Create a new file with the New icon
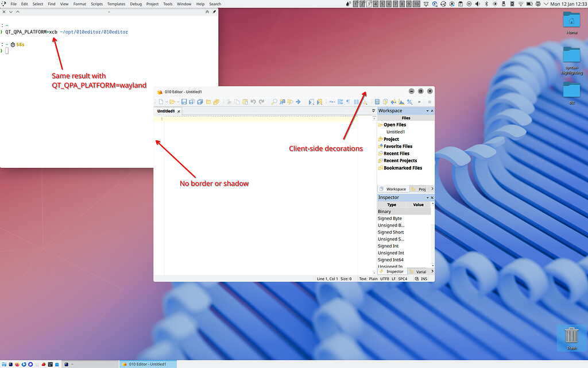This screenshot has height=368, width=588. 161,102
